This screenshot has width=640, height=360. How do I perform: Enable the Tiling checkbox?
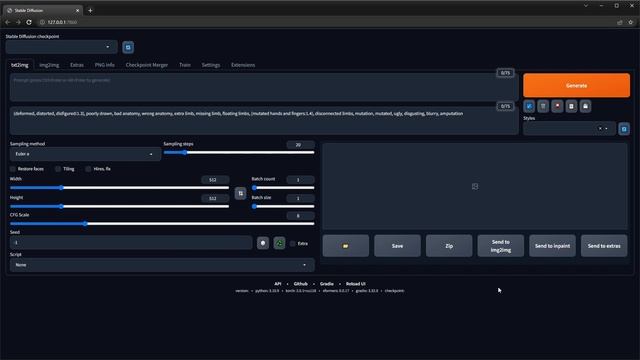coord(58,169)
